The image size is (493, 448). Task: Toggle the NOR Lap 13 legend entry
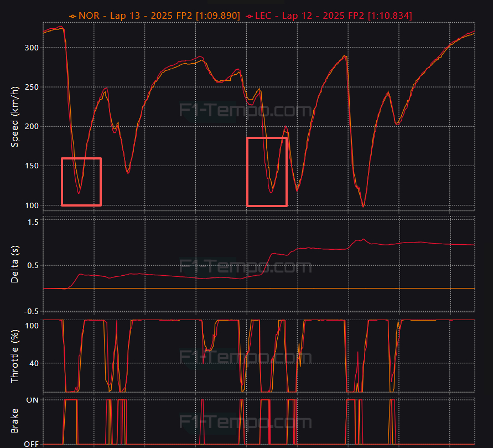[x=155, y=16]
